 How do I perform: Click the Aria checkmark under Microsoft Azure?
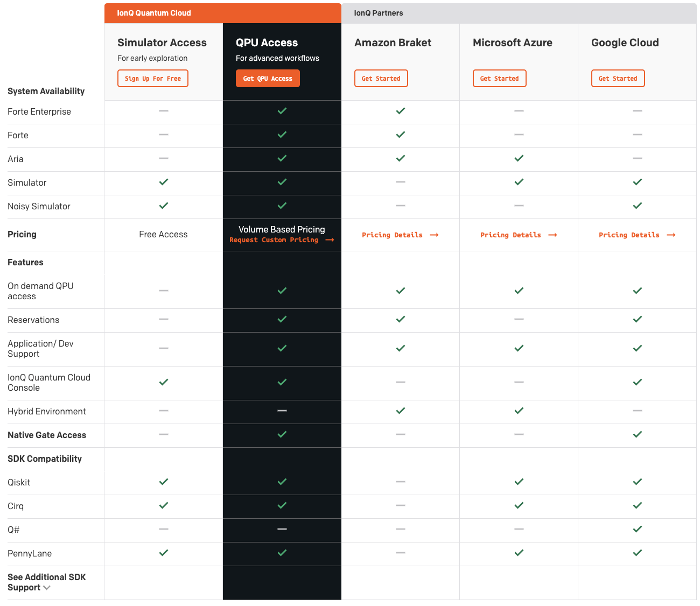(519, 158)
